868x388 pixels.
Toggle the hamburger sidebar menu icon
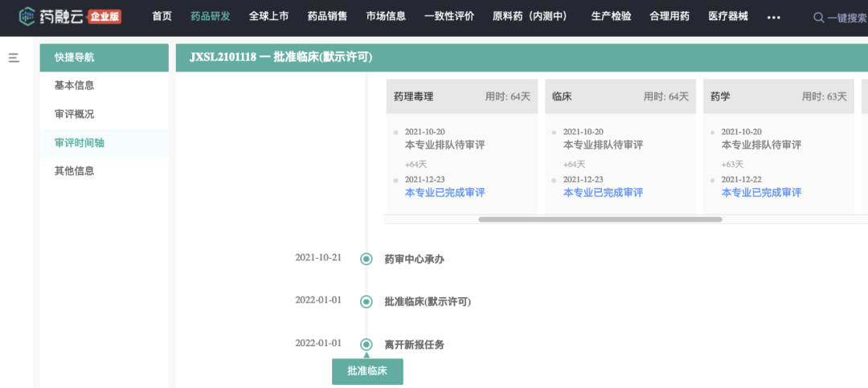[x=14, y=58]
